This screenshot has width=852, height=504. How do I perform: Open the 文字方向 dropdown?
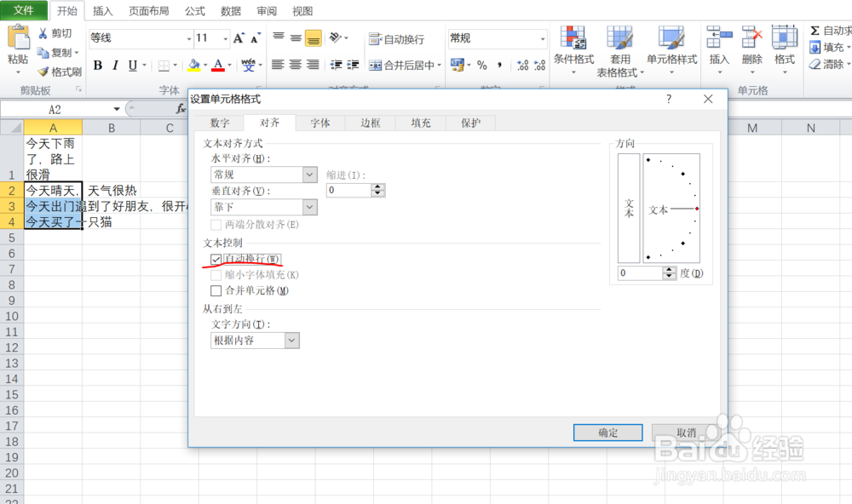coord(291,341)
